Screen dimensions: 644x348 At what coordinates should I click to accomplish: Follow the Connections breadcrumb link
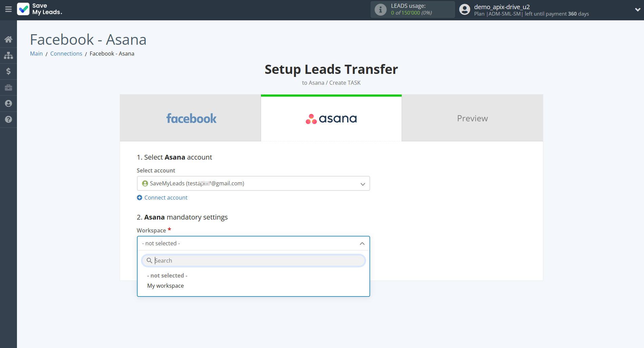pyautogui.click(x=66, y=54)
